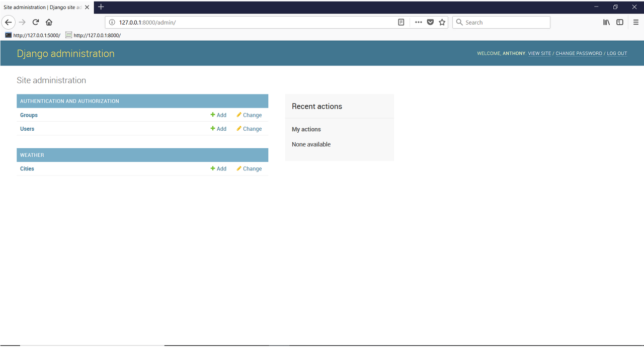Minimize the browser window

point(596,7)
